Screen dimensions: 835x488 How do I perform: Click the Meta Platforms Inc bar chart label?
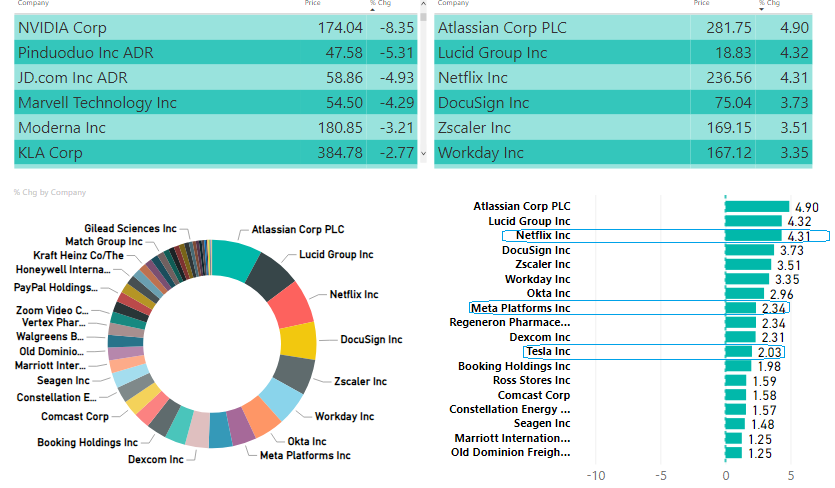[520, 308]
